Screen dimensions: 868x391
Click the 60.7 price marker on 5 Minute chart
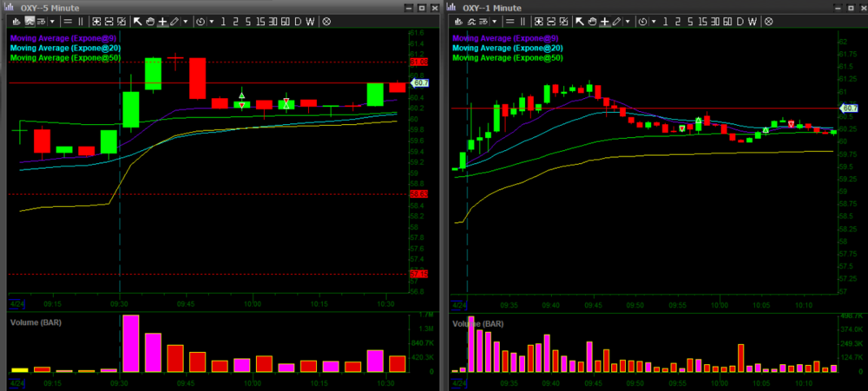point(419,83)
